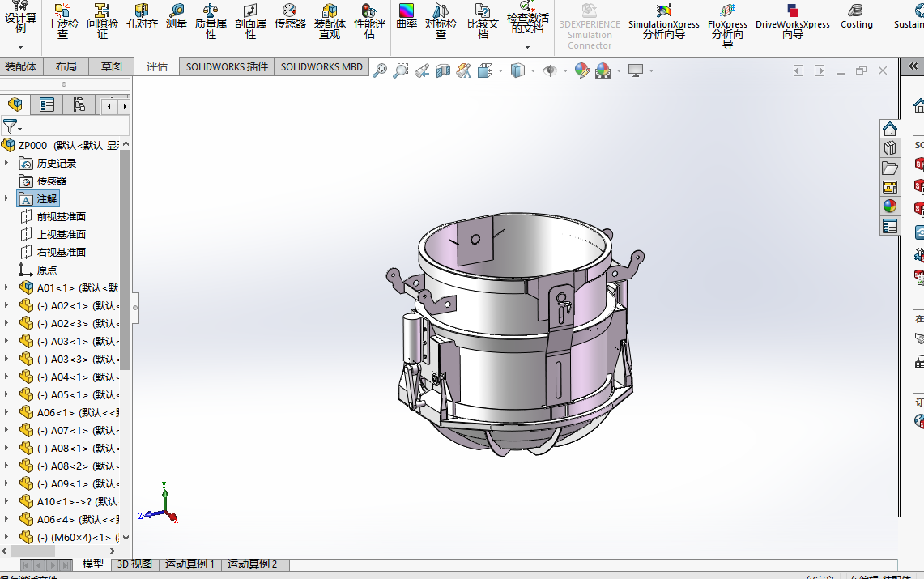Open Check Active Document dropdown arrow
Viewport: 924px width, 579px height.
[x=527, y=47]
